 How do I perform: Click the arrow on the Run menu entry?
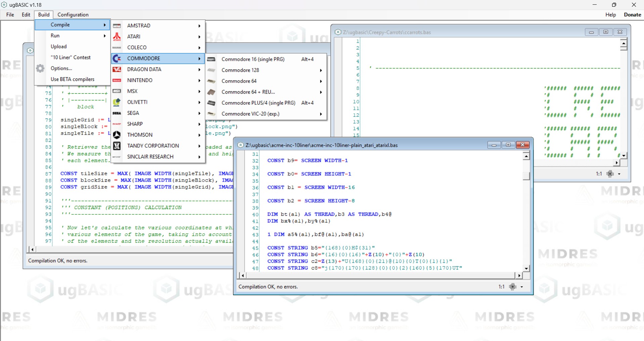coord(105,36)
